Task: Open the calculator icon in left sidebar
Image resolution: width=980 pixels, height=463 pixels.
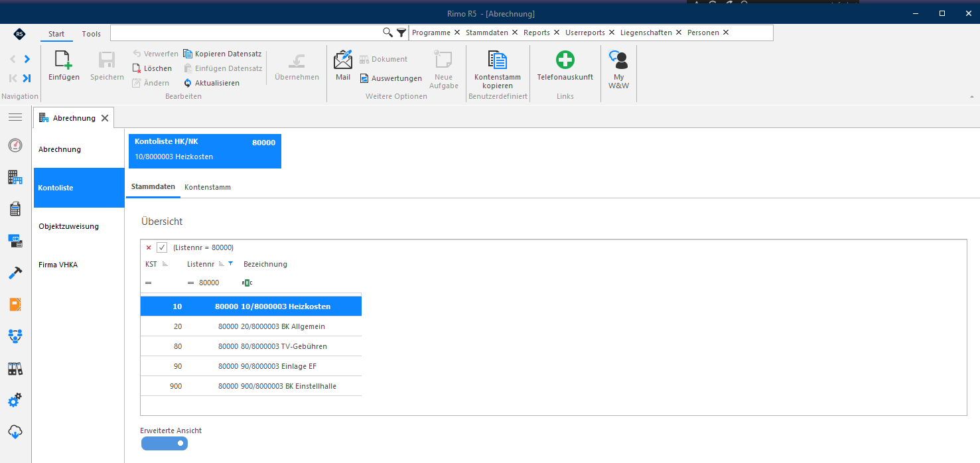Action: tap(15, 209)
